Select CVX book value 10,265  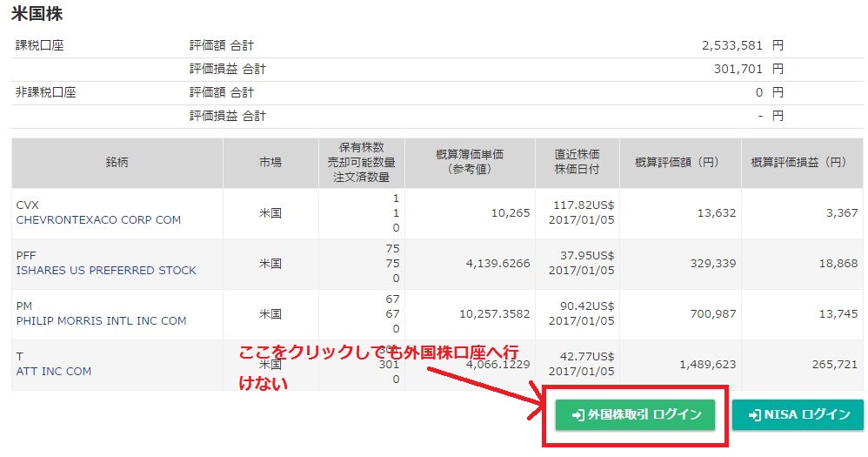511,212
